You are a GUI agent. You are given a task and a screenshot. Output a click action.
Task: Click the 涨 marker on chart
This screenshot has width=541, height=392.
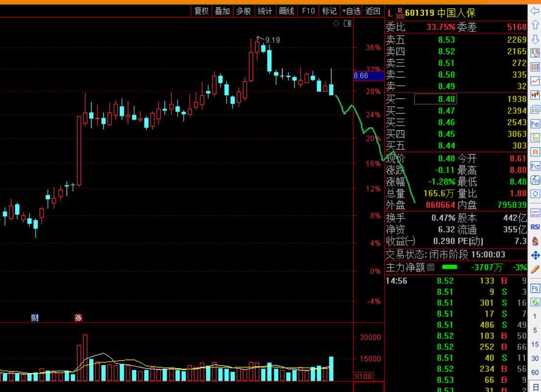78,318
